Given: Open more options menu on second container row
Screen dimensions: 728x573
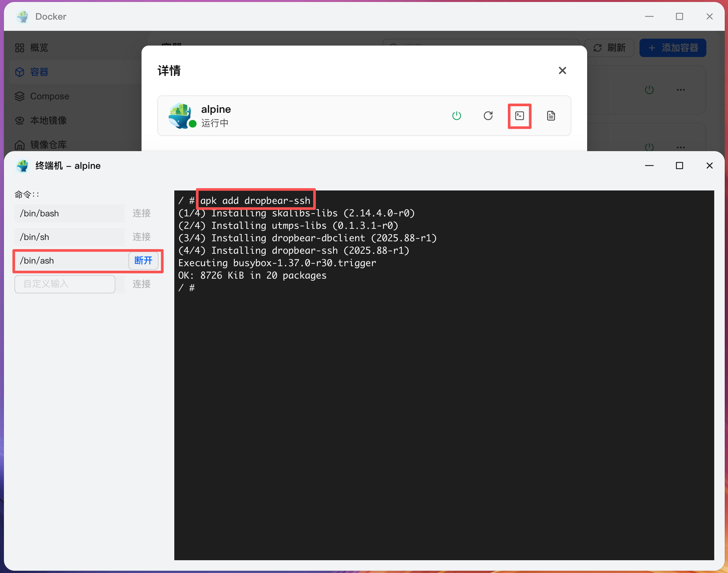Looking at the screenshot, I should (x=680, y=147).
